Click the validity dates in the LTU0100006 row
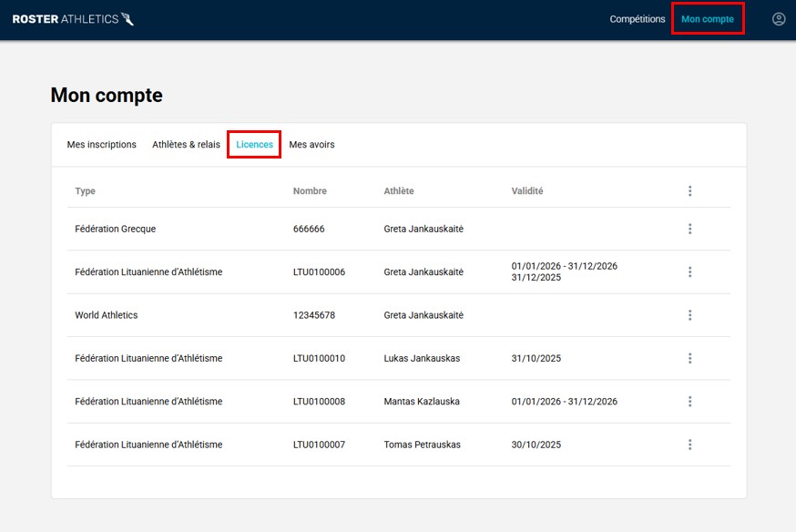This screenshot has height=532, width=796. [564, 271]
